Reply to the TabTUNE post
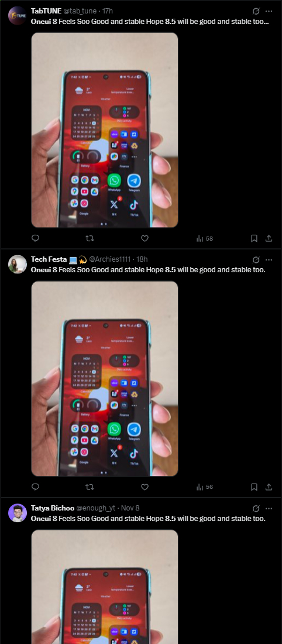The image size is (282, 644). (36, 238)
